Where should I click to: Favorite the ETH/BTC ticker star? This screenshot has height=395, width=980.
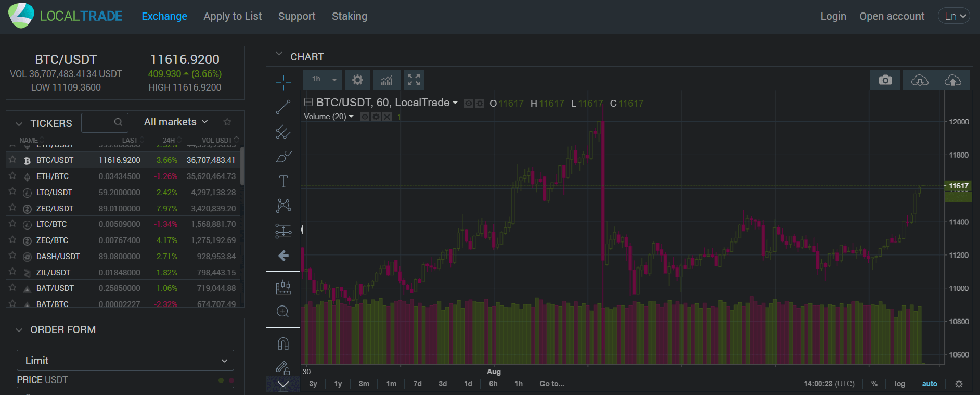point(12,176)
